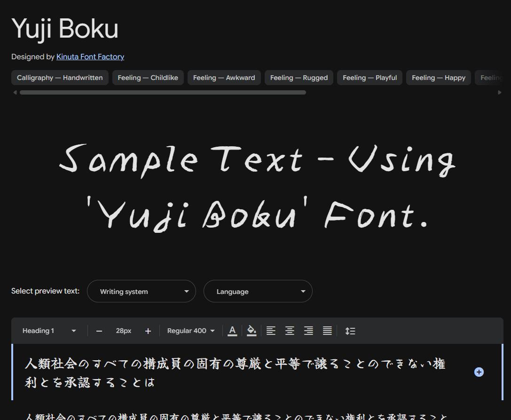Viewport: 511px width, 420px height.
Task: Select the Feeling — Childlike tag
Action: (x=148, y=78)
